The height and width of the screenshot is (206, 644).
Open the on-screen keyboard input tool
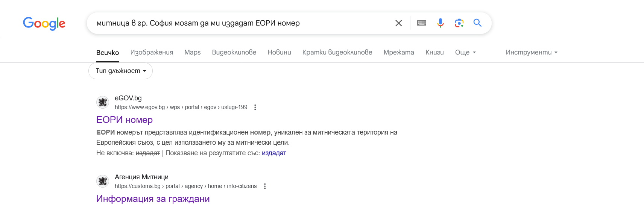point(422,23)
